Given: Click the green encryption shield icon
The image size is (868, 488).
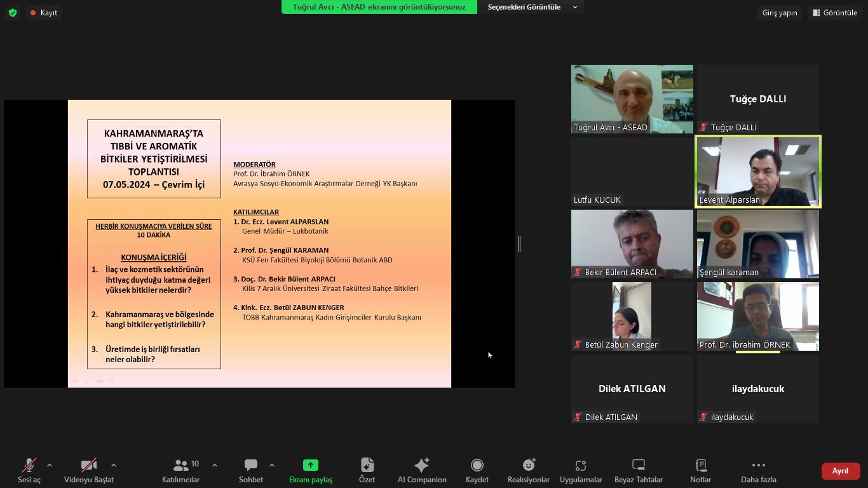Looking at the screenshot, I should [x=13, y=13].
